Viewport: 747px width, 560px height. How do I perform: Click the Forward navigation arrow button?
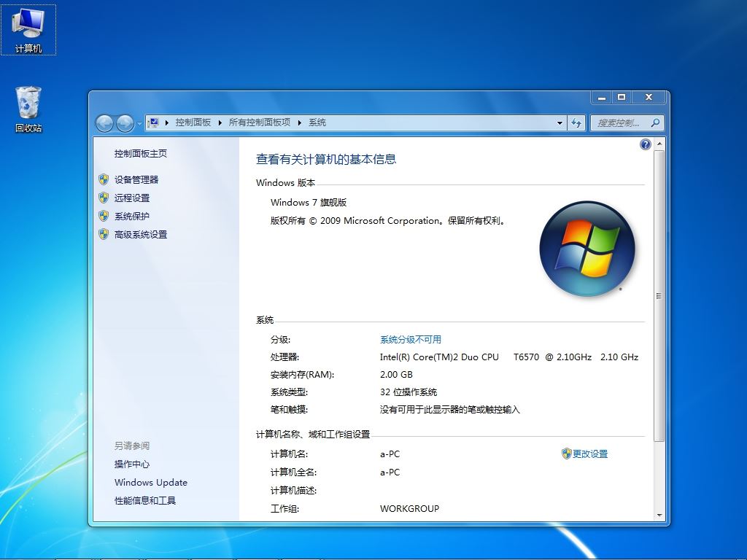[125, 123]
